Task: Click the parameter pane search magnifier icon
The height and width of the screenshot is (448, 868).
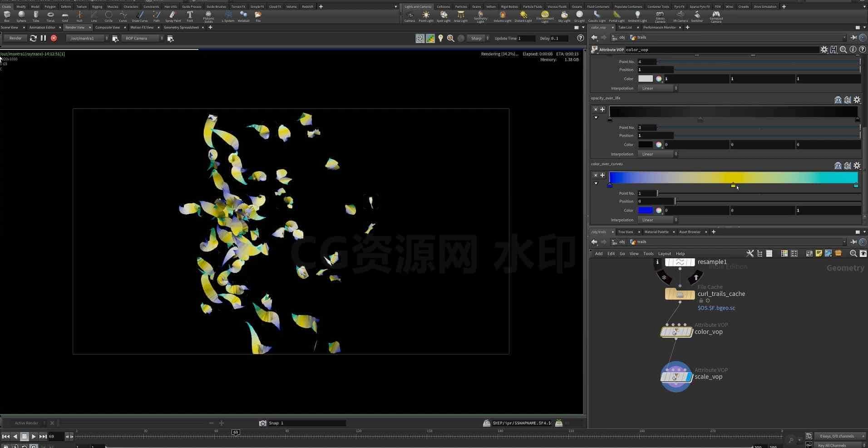Action: [x=843, y=49]
